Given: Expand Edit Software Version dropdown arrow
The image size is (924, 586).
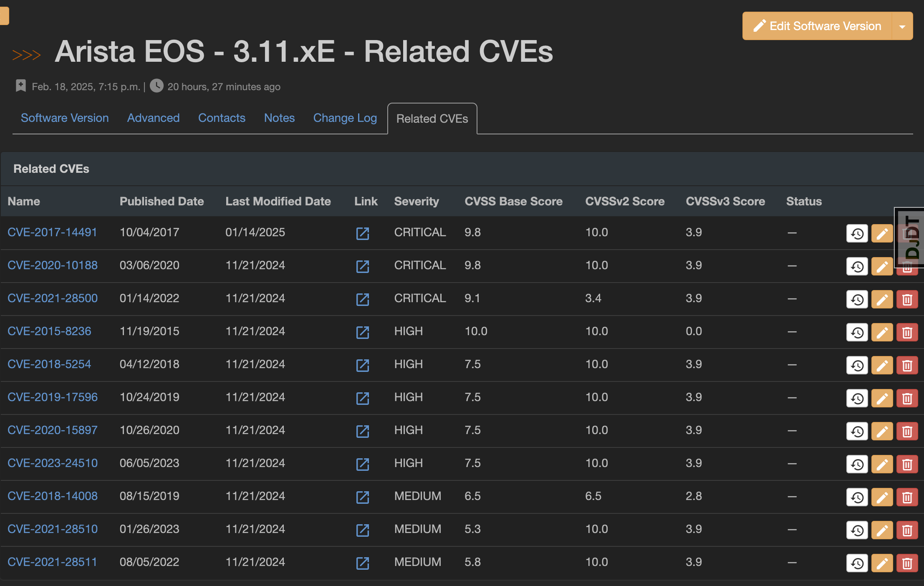Looking at the screenshot, I should coord(902,26).
